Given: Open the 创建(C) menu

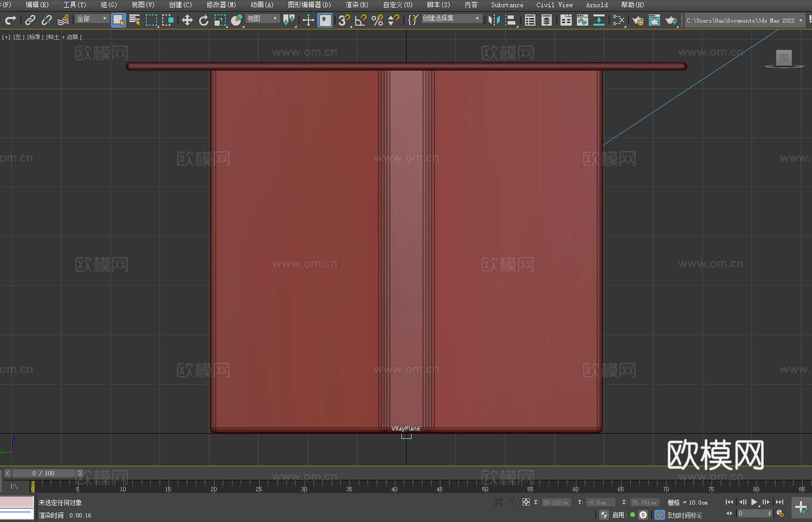Looking at the screenshot, I should 180,5.
